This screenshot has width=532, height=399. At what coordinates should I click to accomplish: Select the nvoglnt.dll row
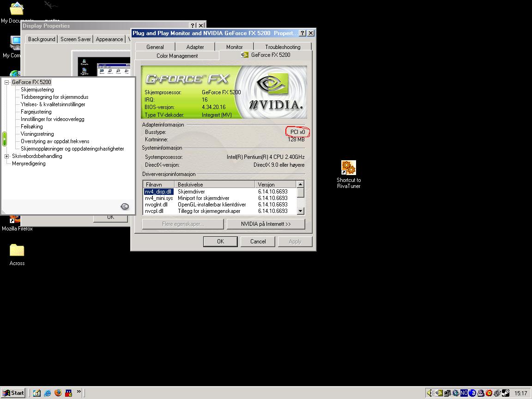click(220, 205)
